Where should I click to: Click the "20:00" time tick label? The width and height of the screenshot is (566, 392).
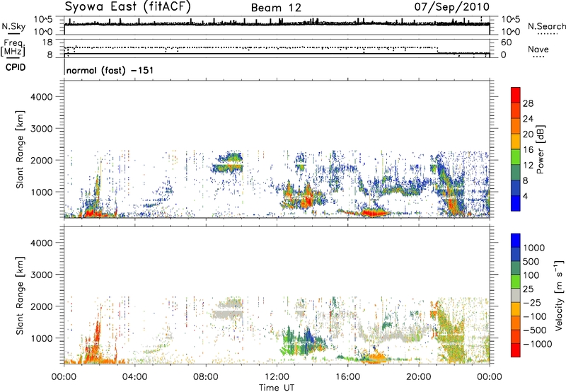[419, 377]
